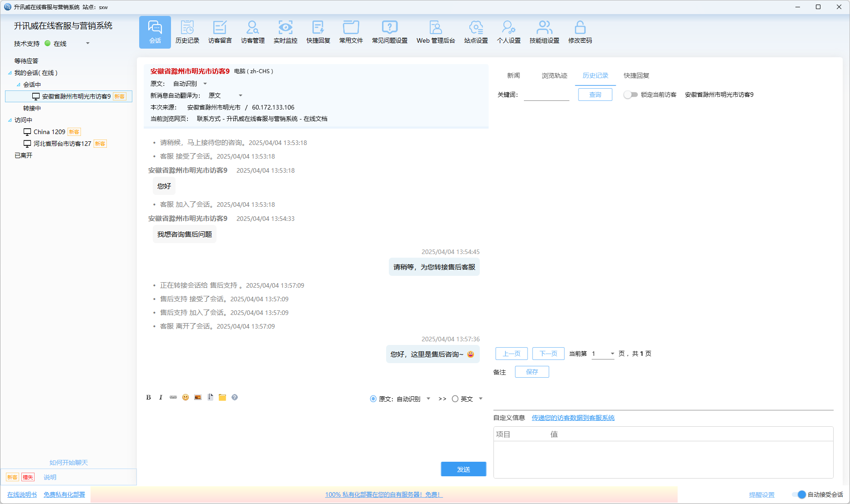850x504 pixels.
Task: Select visitor 安徽省滁州市明光市访客9 in tree
Action: tap(69, 96)
